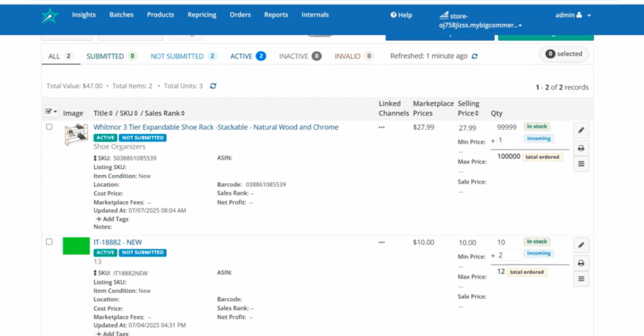
Task: Open linked channels dots for IT-18882 row
Action: click(x=382, y=242)
